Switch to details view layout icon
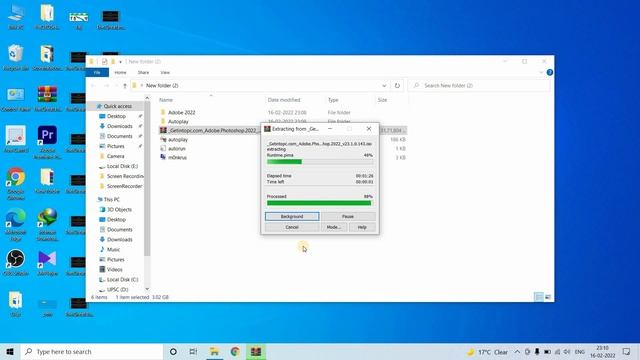Screen dimensions: 640x360 click(x=539, y=297)
